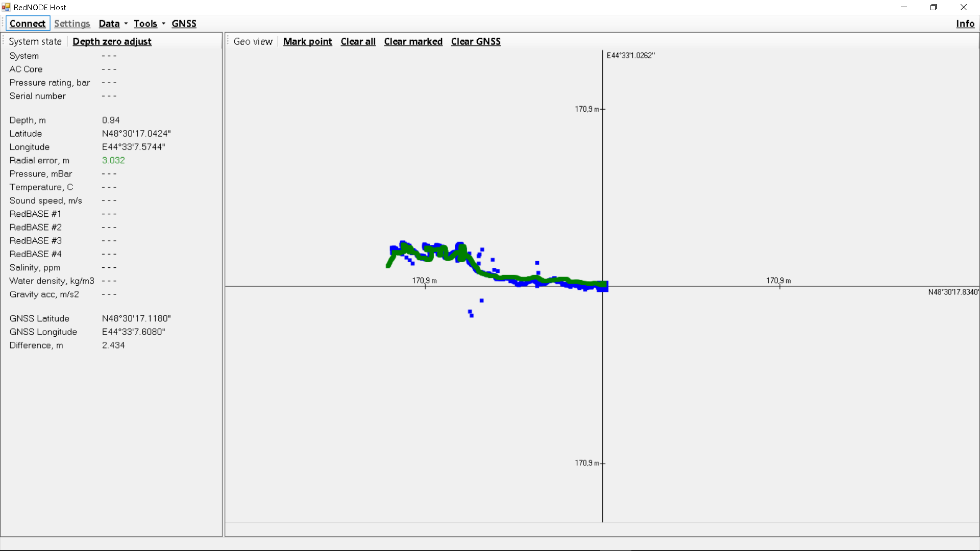Select Difference value 2.434
The width and height of the screenshot is (980, 551).
point(113,345)
